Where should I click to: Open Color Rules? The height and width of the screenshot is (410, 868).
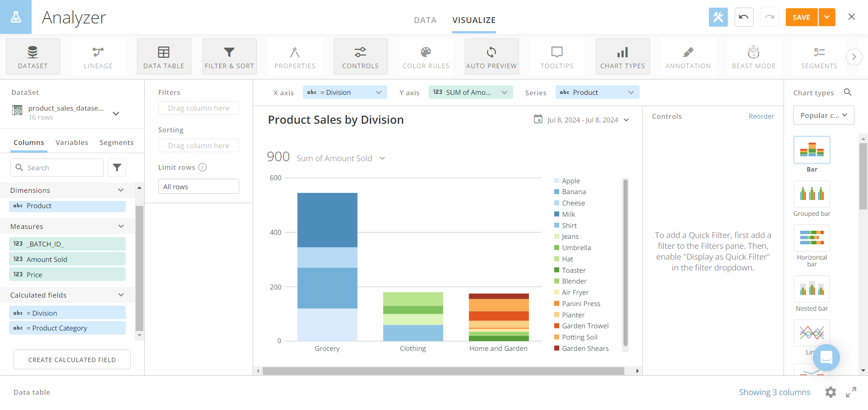click(426, 56)
